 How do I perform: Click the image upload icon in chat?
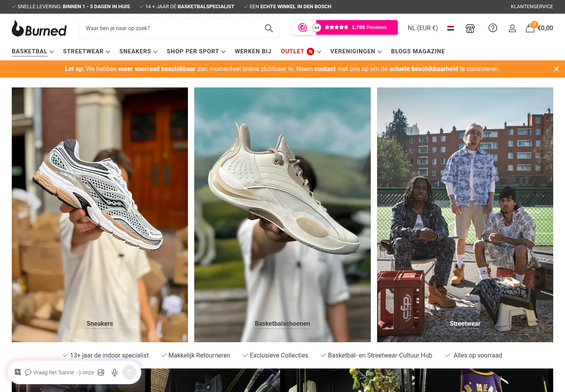click(101, 372)
